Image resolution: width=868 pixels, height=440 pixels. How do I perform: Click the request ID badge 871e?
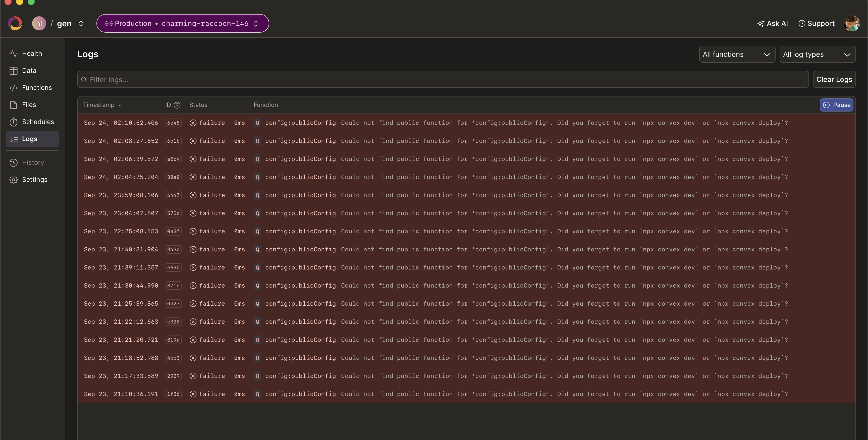(x=173, y=285)
